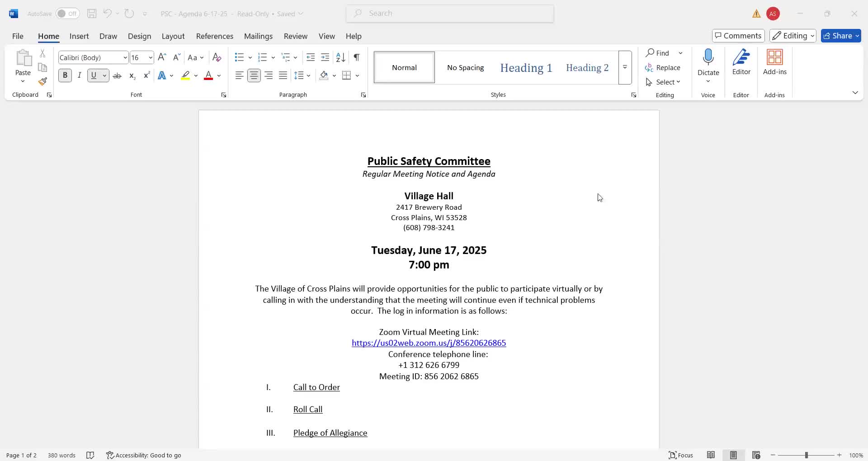Apply the Heading 1 style
The image size is (868, 461).
click(x=526, y=67)
